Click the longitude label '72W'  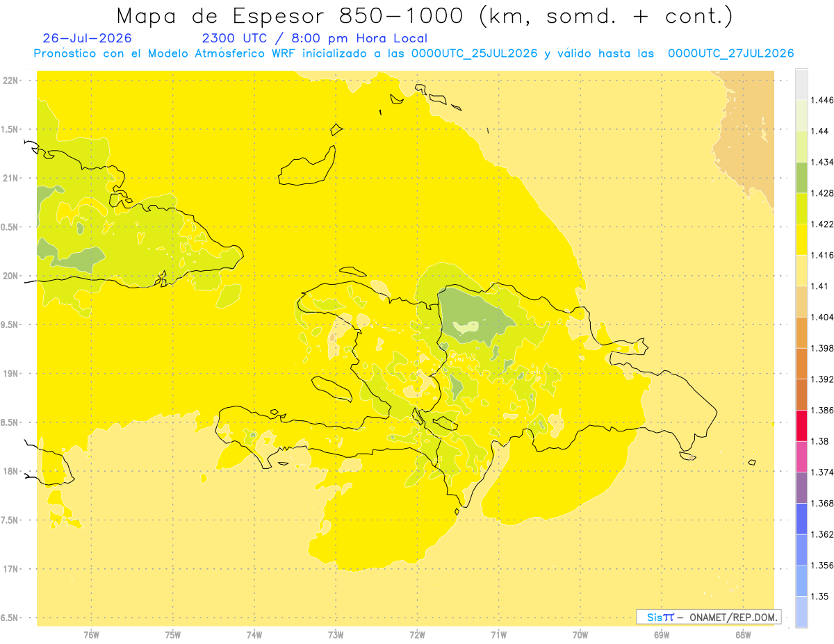coord(417,634)
